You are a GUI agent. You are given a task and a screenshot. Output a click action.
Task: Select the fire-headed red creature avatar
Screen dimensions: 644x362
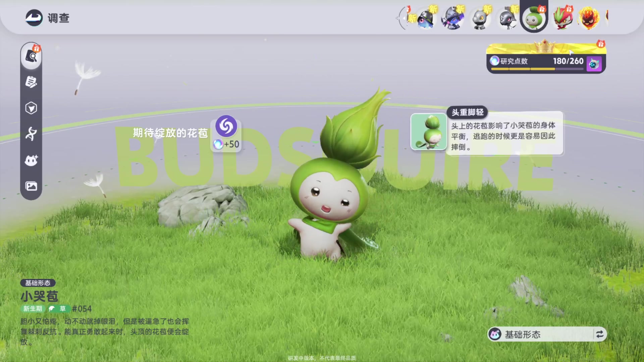[589, 18]
